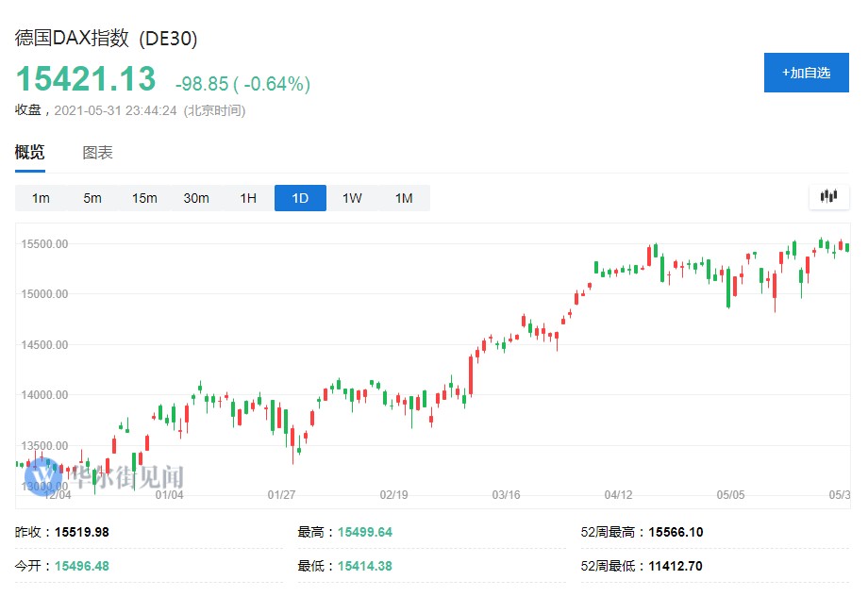This screenshot has height=613, width=868.
Task: Keep the 1D timeframe selected
Action: pyautogui.click(x=300, y=198)
